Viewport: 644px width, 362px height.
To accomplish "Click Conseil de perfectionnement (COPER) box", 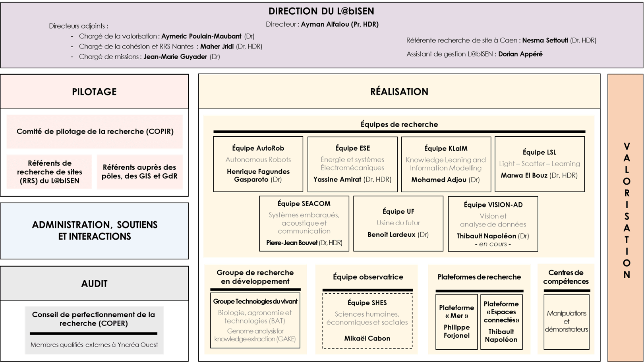I will [94, 330].
